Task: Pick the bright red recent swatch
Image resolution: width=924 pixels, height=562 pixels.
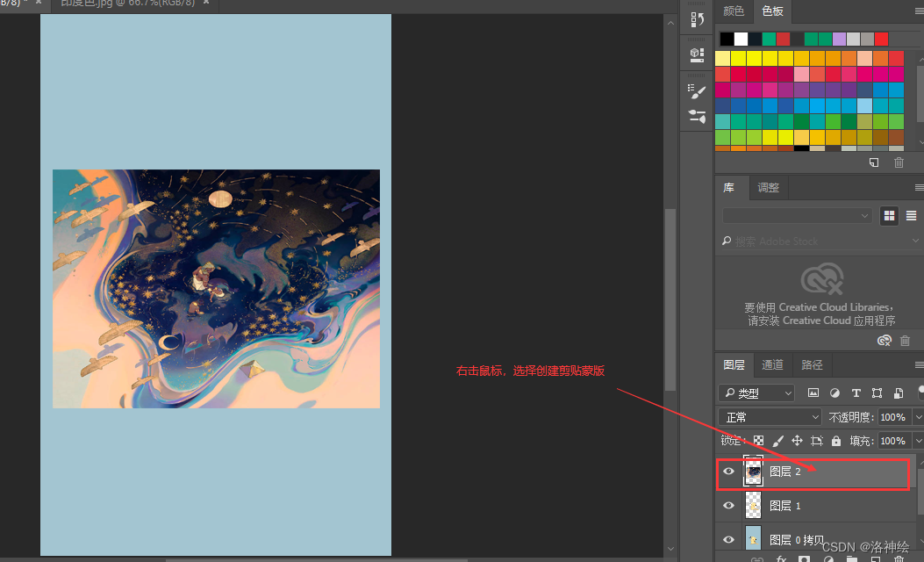Action: [882, 39]
